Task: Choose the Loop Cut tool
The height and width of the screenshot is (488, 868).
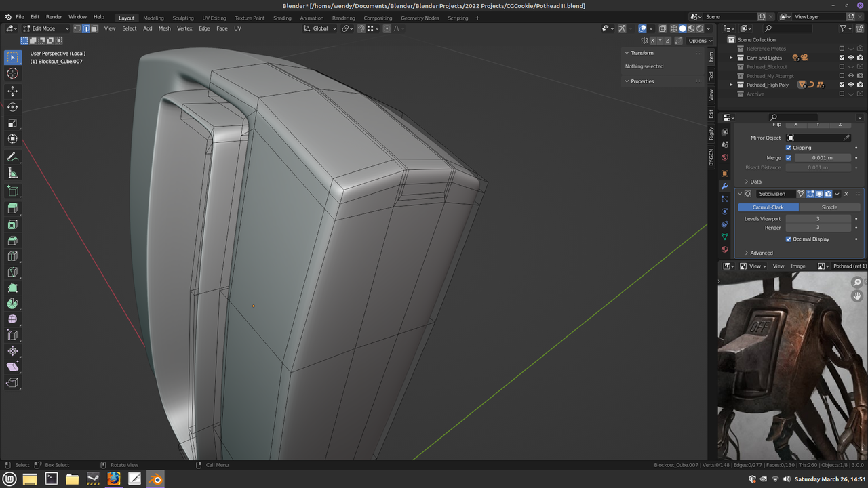Action: (12, 256)
